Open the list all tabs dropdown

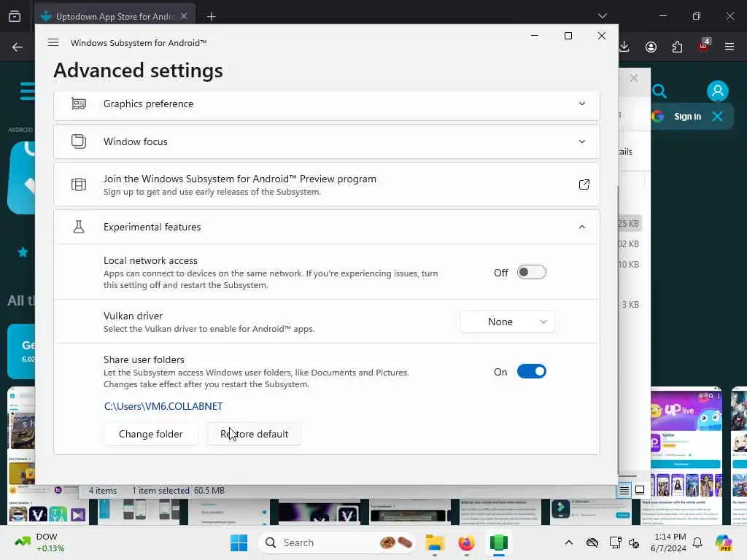[602, 16]
